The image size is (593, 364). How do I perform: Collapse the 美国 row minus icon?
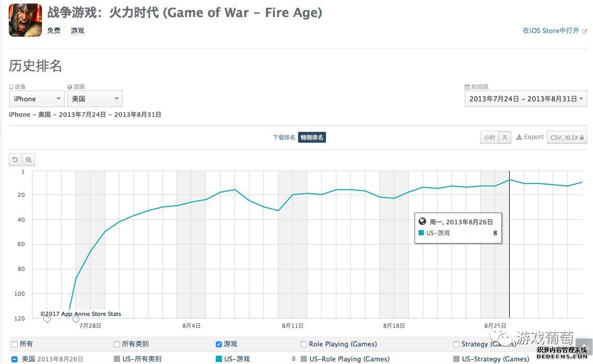click(14, 359)
